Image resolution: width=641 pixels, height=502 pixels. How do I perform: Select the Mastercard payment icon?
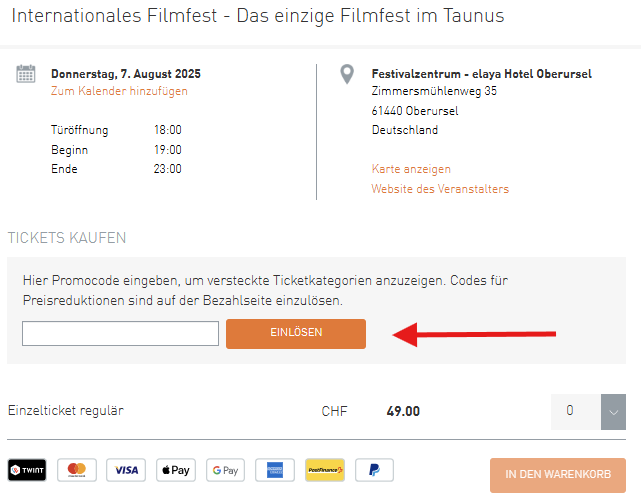(77, 470)
